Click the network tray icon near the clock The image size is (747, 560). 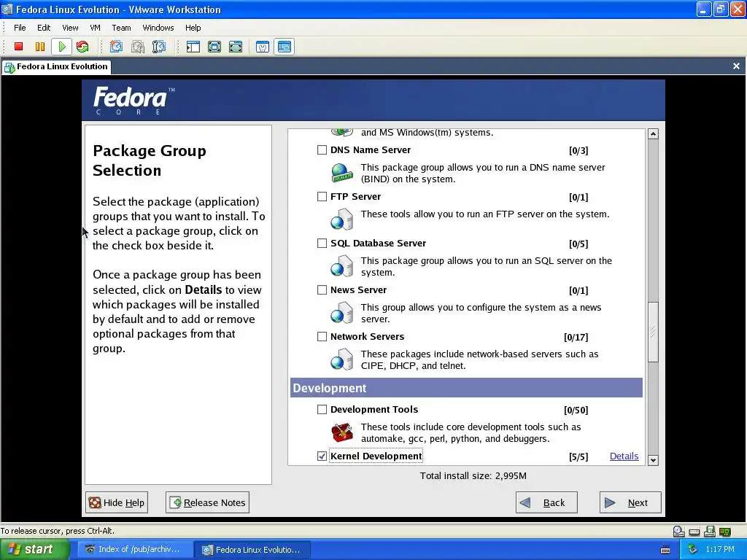(692, 550)
